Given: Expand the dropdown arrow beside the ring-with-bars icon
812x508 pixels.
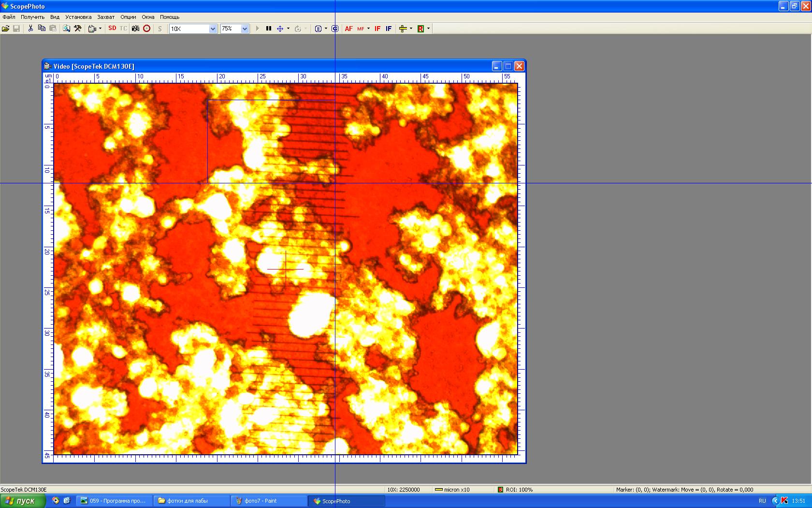Looking at the screenshot, I should [326, 29].
